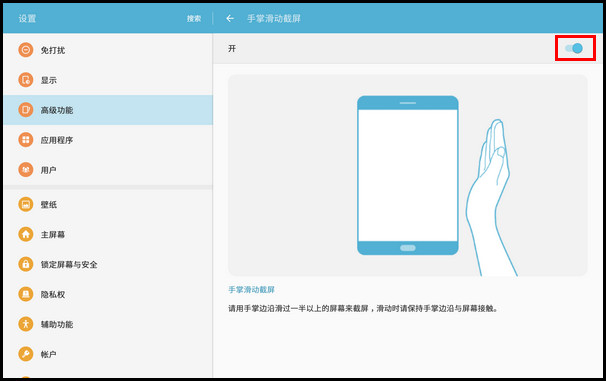606x381 pixels.
Task: Click the description text about 手掌边沿
Action: 363,308
